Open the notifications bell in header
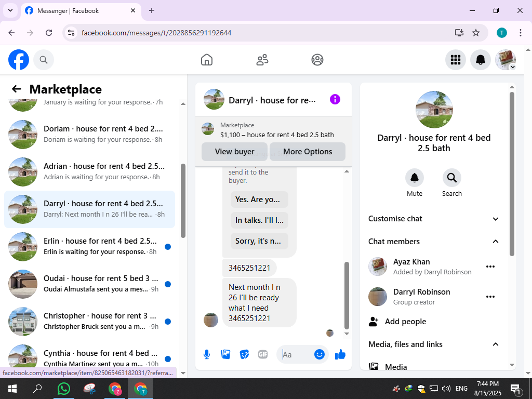 click(481, 60)
